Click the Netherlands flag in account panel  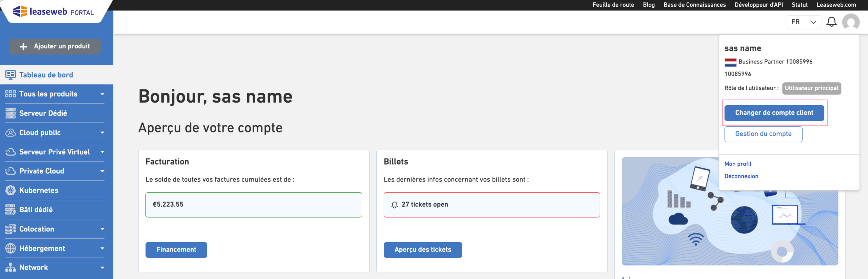[730, 62]
